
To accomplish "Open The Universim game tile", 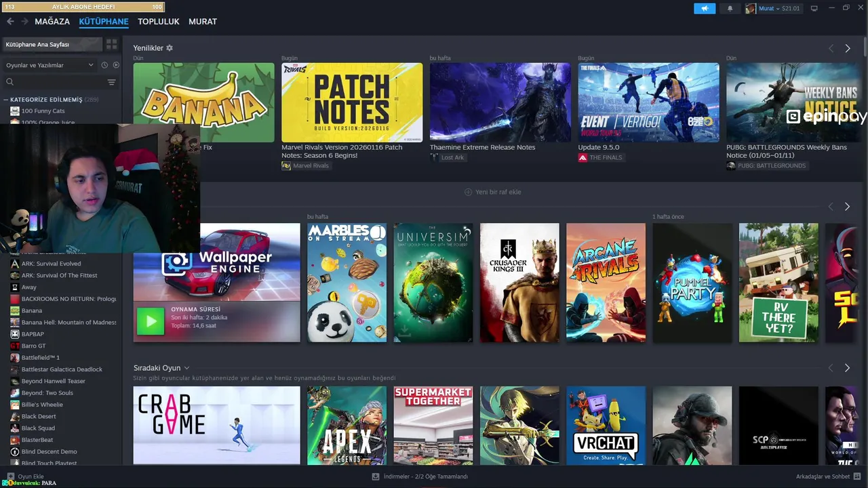I will click(433, 283).
